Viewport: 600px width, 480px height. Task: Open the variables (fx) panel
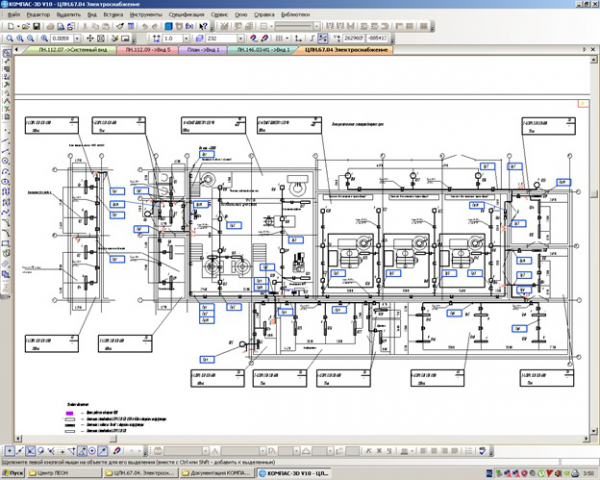(189, 26)
